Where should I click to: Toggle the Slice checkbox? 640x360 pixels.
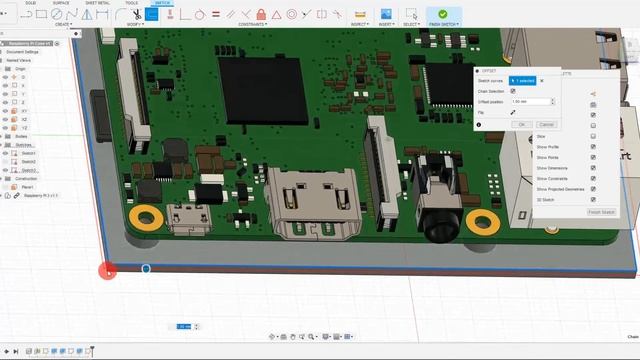pos(593,136)
